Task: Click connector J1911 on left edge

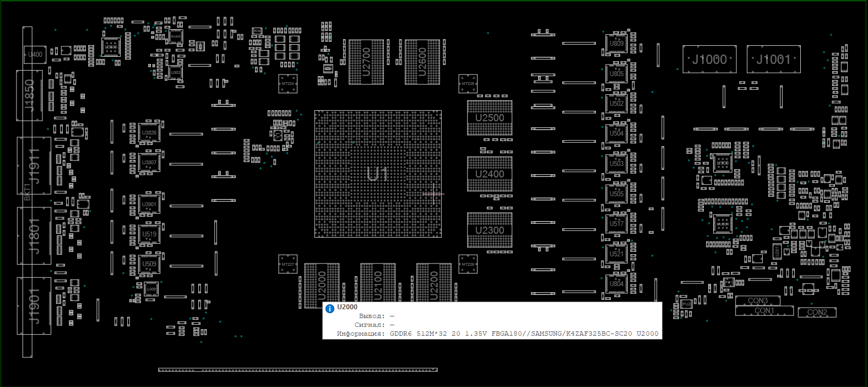Action: click(x=34, y=165)
